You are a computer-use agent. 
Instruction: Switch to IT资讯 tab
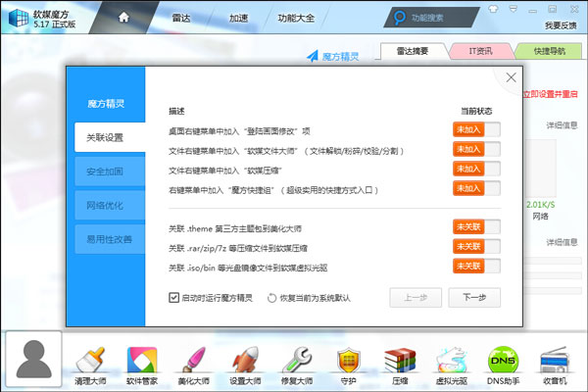(x=478, y=52)
